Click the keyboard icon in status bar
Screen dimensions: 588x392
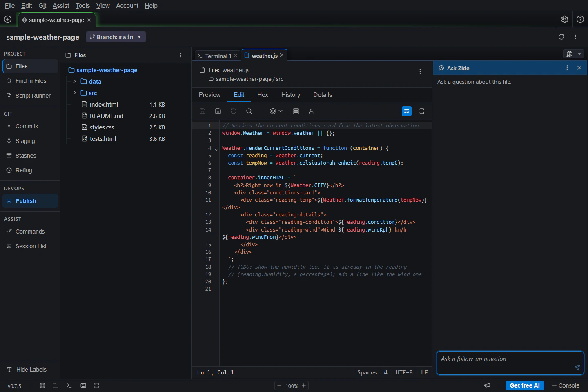[x=83, y=385]
